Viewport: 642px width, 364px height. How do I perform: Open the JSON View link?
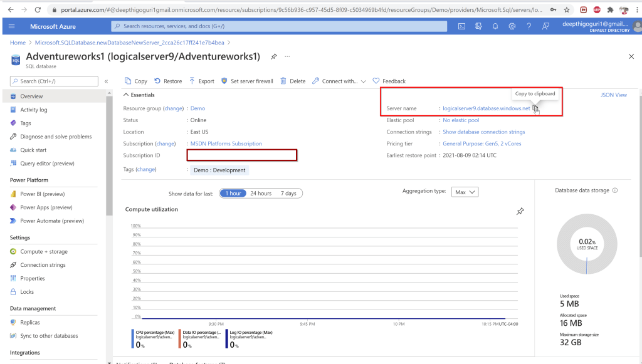[613, 95]
